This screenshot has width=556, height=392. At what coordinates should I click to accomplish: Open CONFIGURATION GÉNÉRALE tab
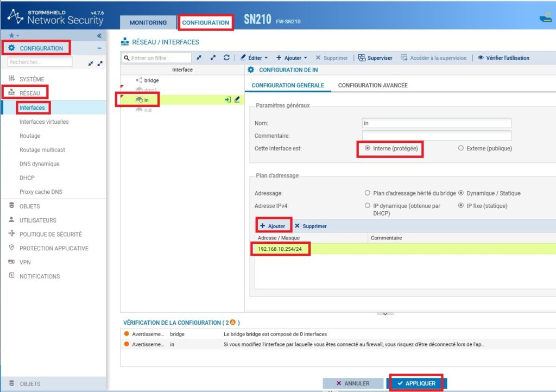pos(288,85)
